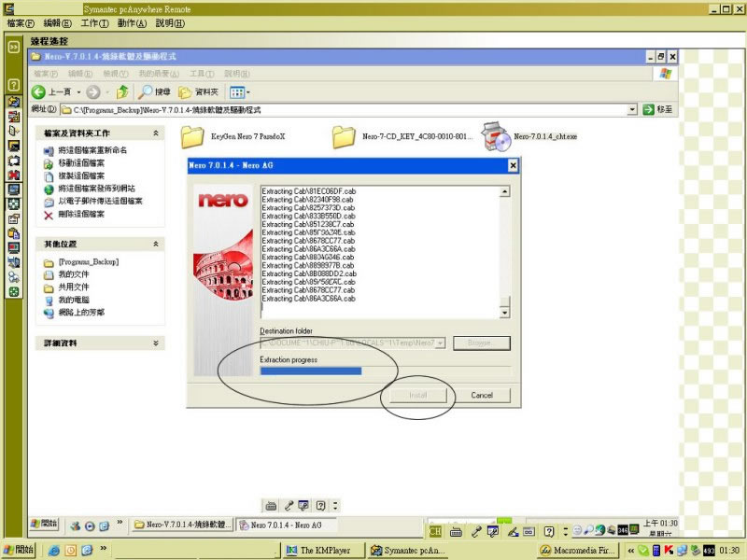This screenshot has width=747, height=560.
Task: Open the pcAnywhere sidebar question-mark help icon
Action: pyautogui.click(x=13, y=85)
